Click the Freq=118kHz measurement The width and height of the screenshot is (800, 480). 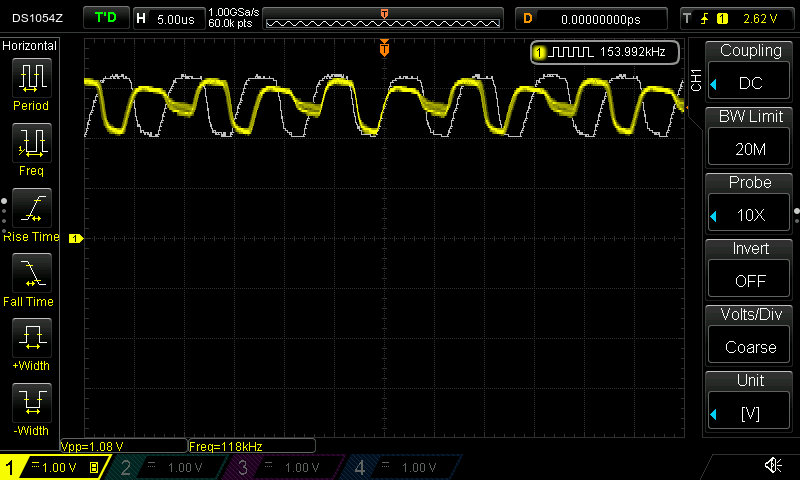click(x=226, y=446)
